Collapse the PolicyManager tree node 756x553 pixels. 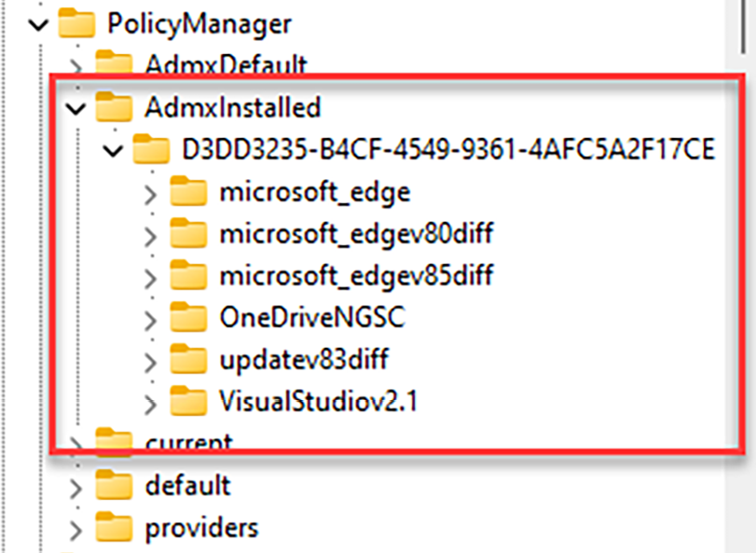click(39, 25)
